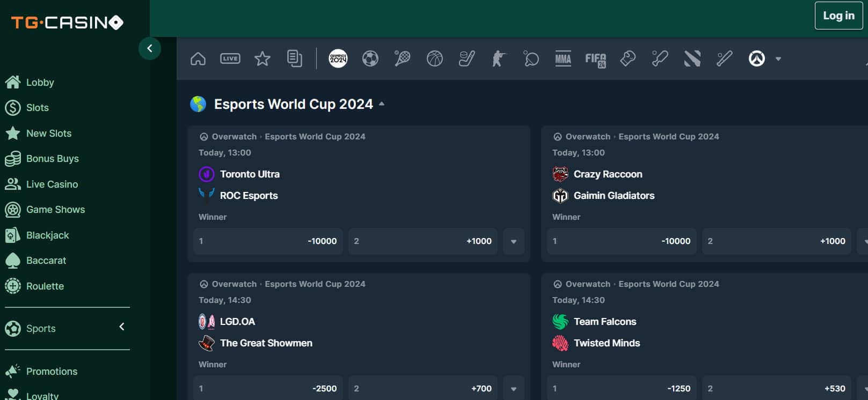Viewport: 868px width, 400px height.
Task: Open Slots in sidebar
Action: [38, 108]
